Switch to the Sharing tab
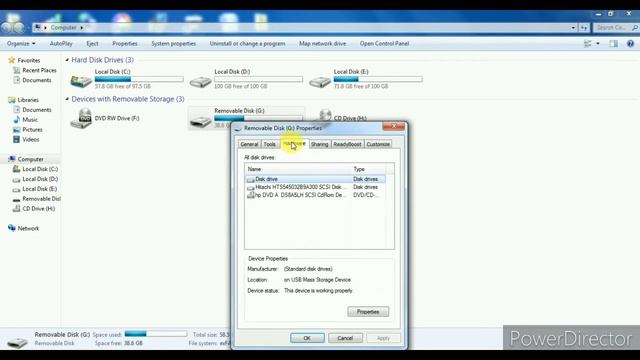 click(320, 144)
